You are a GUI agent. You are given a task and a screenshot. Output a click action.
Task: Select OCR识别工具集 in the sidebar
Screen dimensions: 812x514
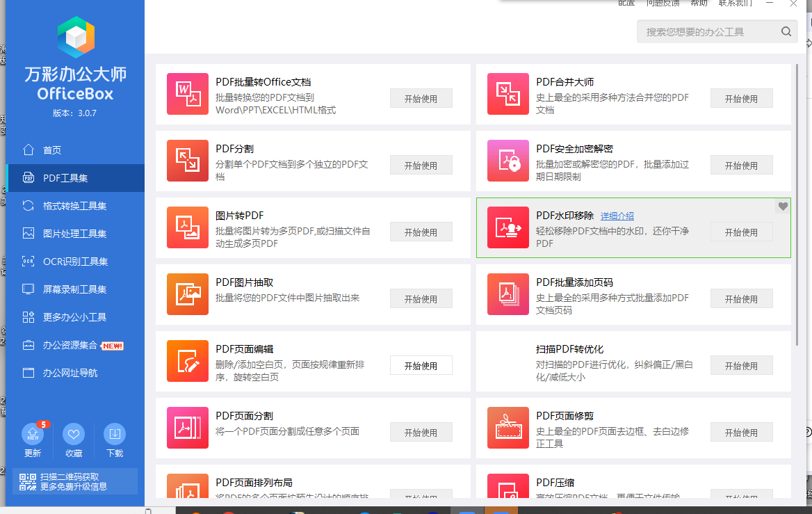75,262
